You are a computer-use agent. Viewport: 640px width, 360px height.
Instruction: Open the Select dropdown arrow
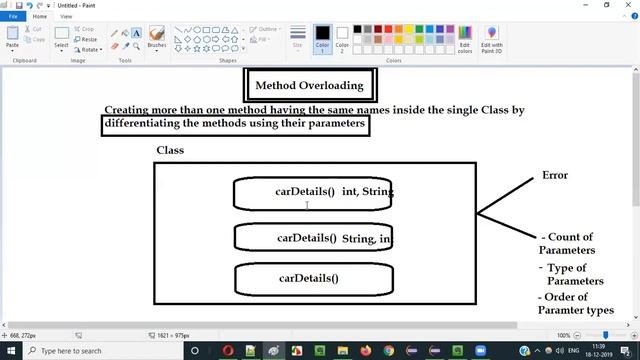tap(61, 51)
